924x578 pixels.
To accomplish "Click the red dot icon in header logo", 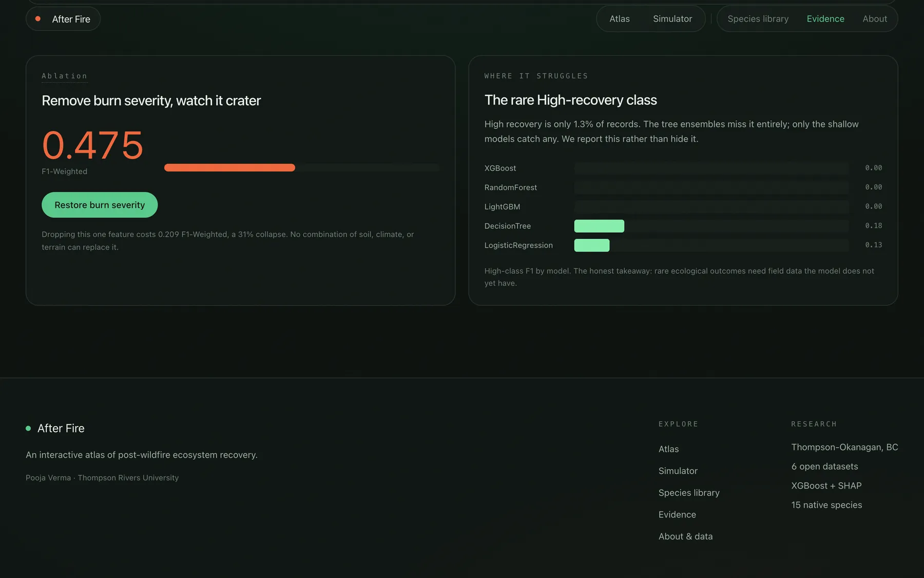I will 38,19.
